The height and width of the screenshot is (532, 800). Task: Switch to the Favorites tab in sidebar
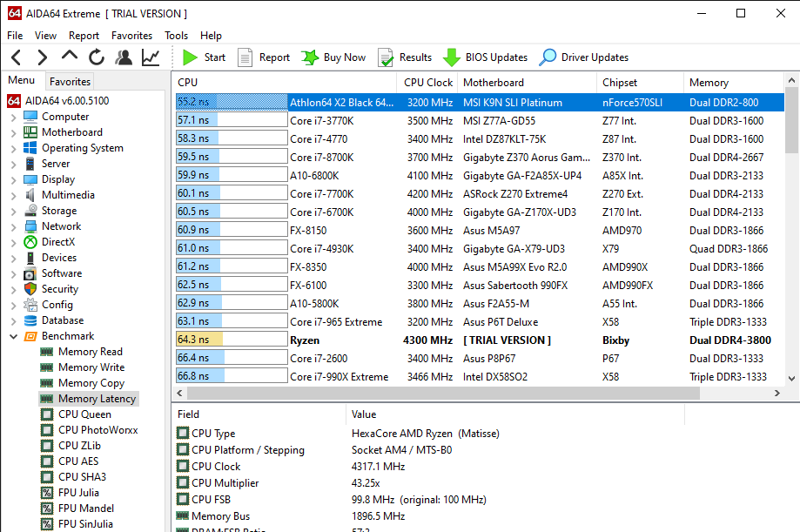tap(70, 82)
